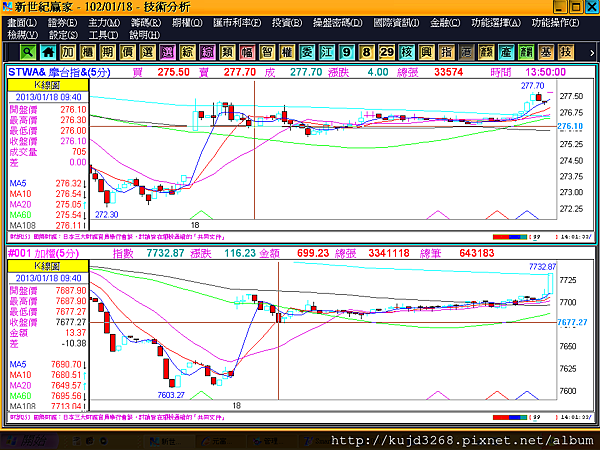Open the 證券(E) menu
Screen dimensions: 600x450
(x=62, y=23)
